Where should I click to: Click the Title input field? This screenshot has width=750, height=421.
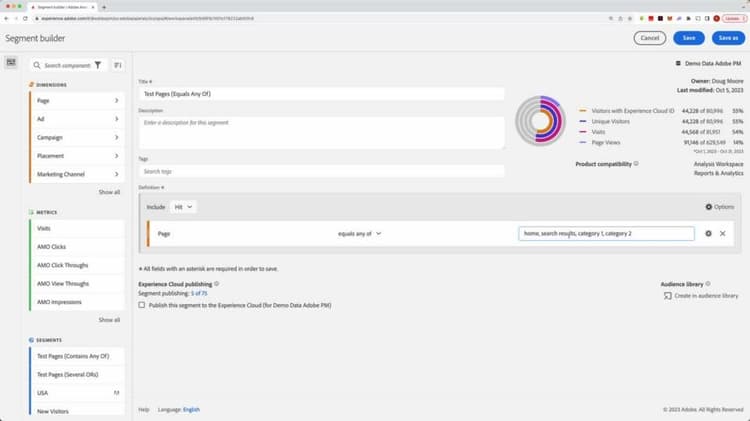tap(321, 94)
